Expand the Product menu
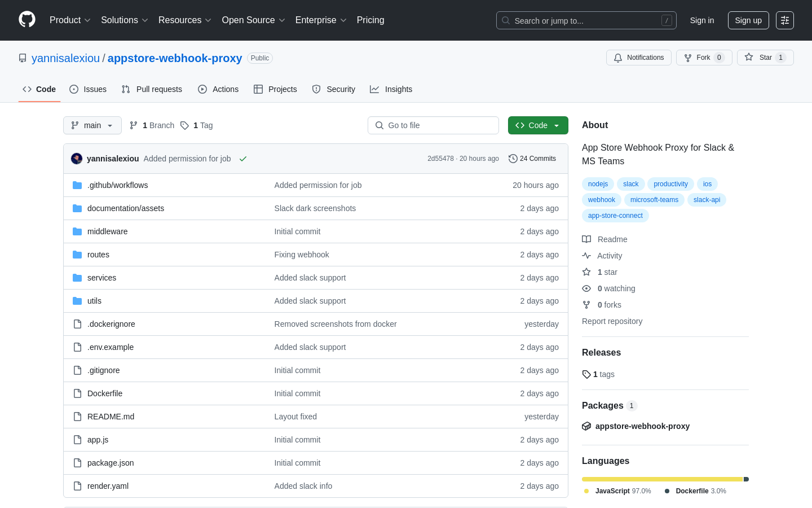 pos(70,20)
